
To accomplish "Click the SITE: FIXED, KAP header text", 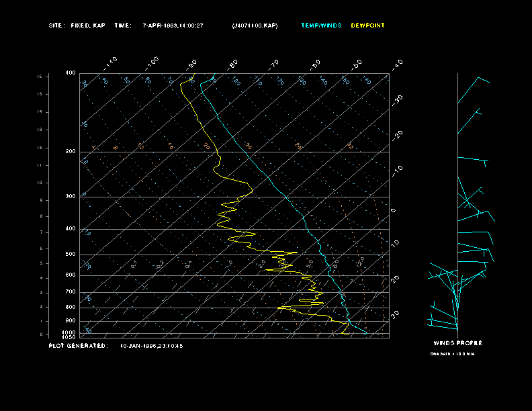I will pos(77,26).
